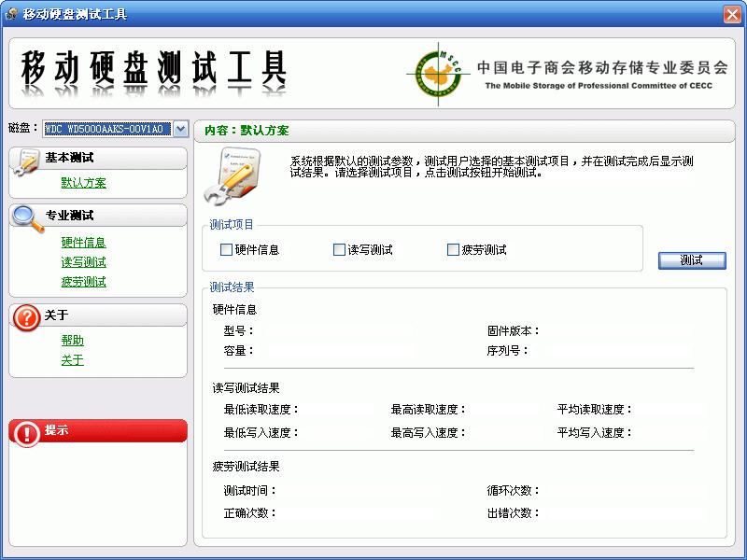The image size is (747, 560).
Task: Select the 读写测试 link in sidebar
Action: tap(84, 262)
